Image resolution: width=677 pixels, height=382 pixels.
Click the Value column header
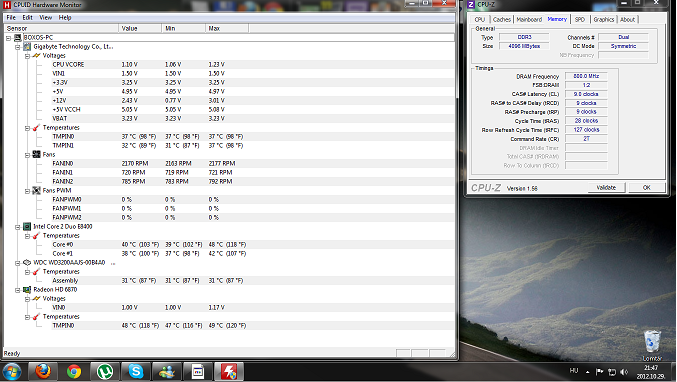(x=140, y=28)
